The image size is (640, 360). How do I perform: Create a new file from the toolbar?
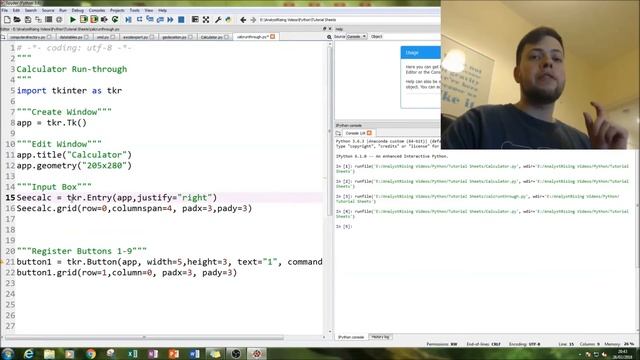[7, 20]
